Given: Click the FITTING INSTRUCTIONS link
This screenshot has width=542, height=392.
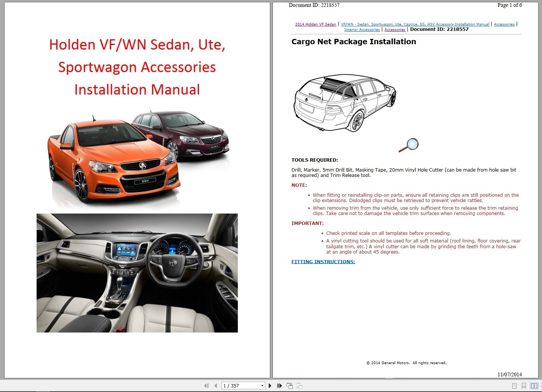Looking at the screenshot, I should tap(322, 262).
